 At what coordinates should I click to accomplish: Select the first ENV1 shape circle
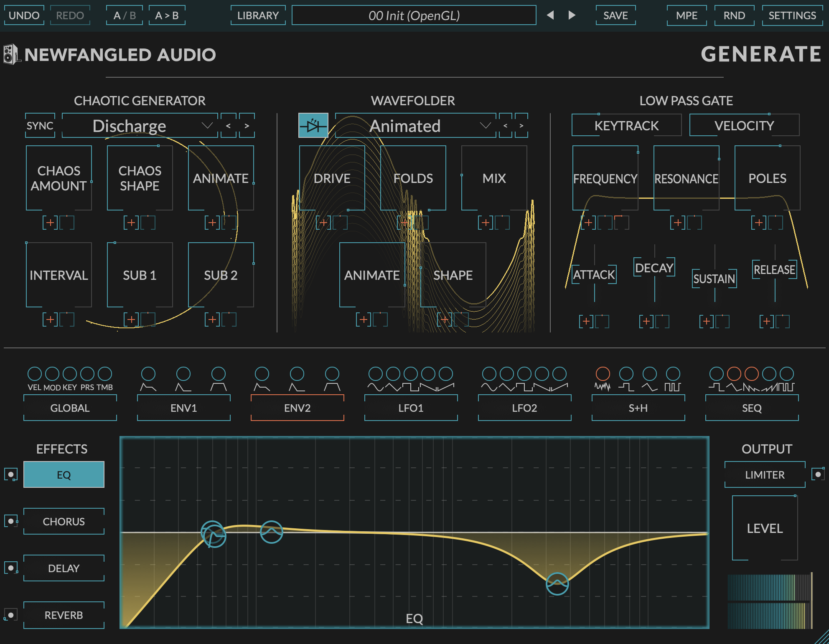click(x=148, y=373)
